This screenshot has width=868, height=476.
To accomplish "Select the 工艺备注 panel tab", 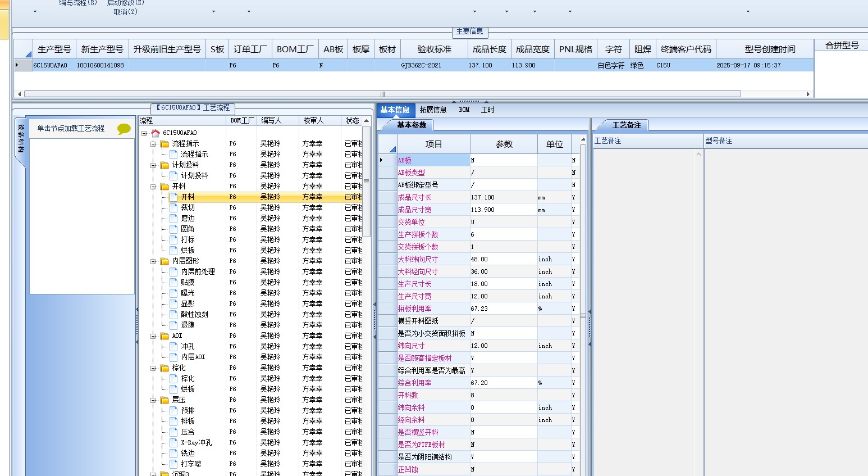I will coord(627,125).
